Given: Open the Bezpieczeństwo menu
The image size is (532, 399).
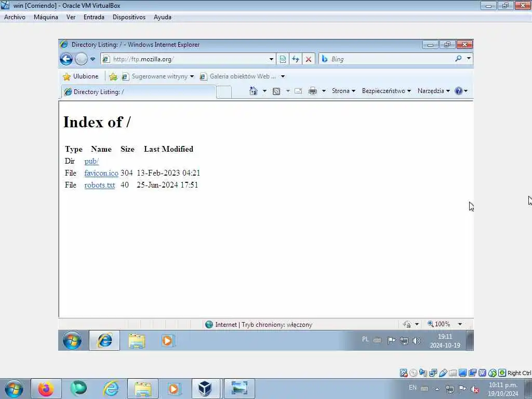Looking at the screenshot, I should (386, 91).
